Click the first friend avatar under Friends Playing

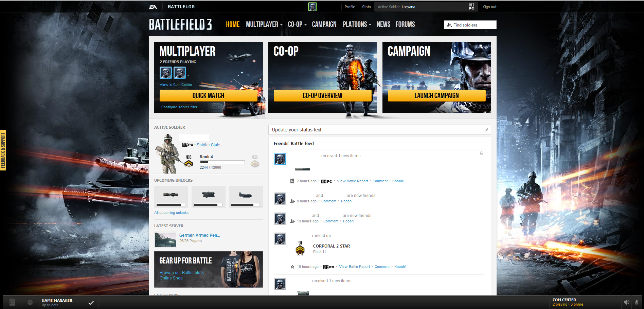[166, 73]
